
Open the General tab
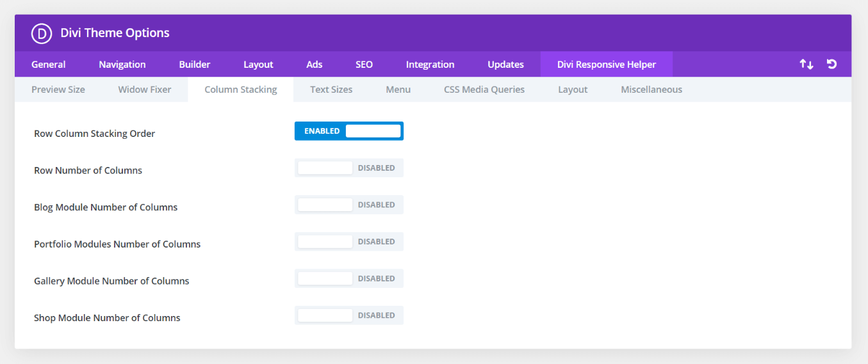click(49, 64)
